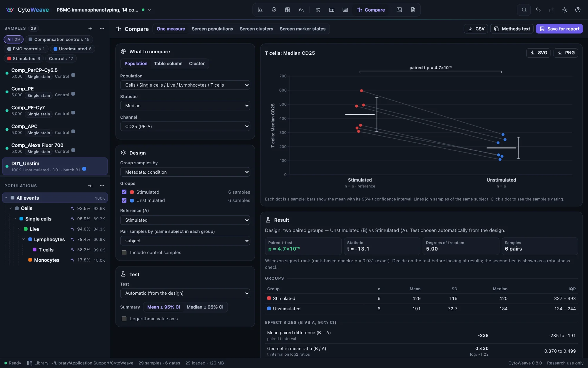Select the Table column tab
Viewport: 588px width, 368px height.
coord(168,64)
